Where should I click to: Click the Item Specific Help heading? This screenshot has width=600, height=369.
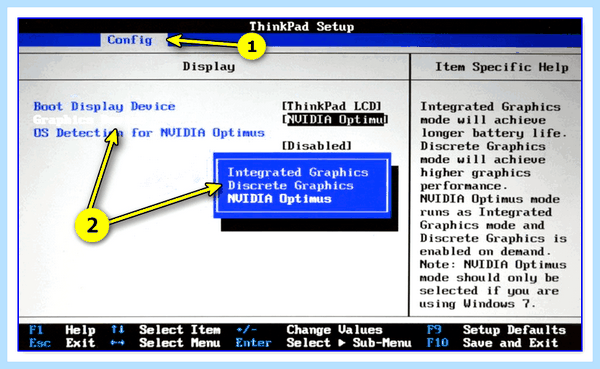click(x=502, y=67)
